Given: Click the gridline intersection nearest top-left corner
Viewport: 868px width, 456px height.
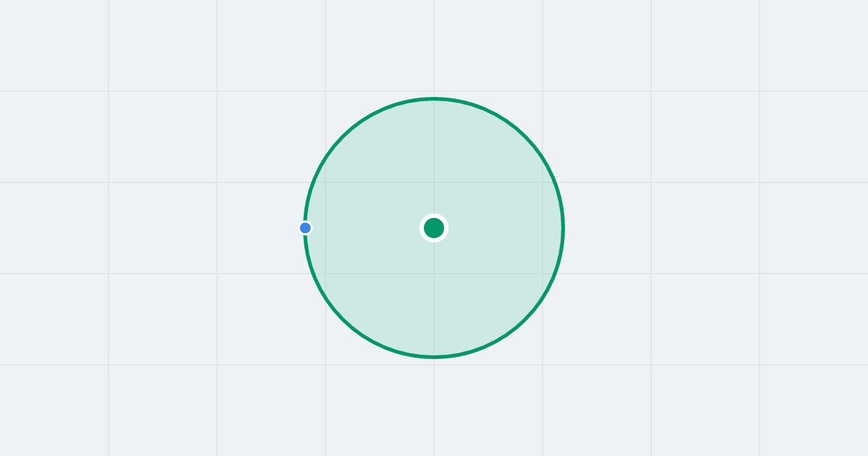Looking at the screenshot, I should pos(109,91).
